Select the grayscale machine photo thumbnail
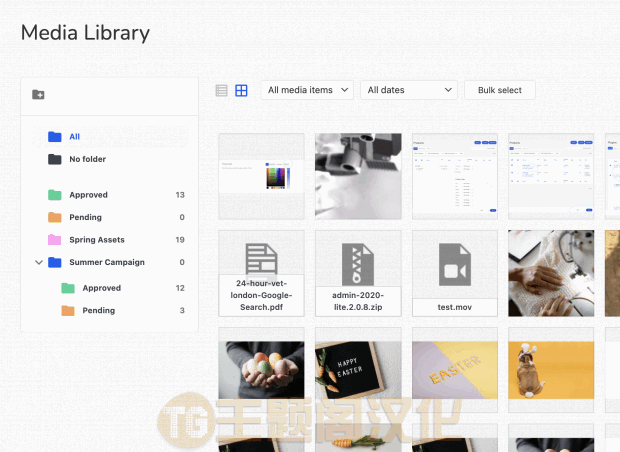This screenshot has width=620, height=452. point(358,176)
